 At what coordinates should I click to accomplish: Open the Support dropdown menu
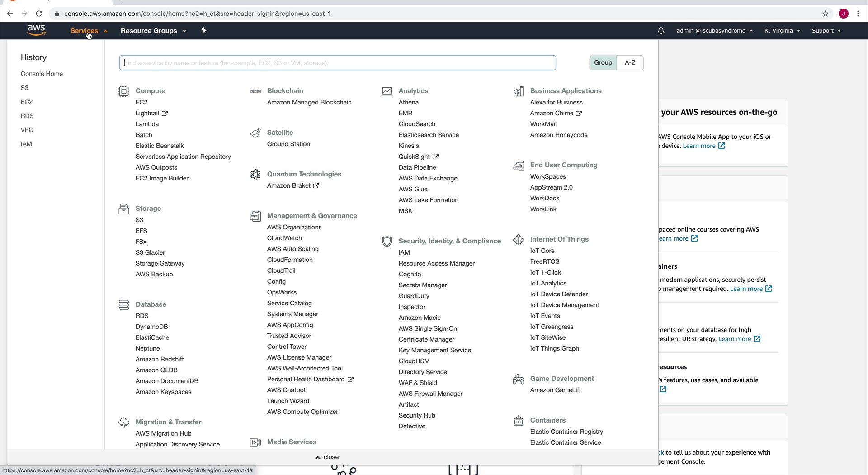(x=826, y=31)
